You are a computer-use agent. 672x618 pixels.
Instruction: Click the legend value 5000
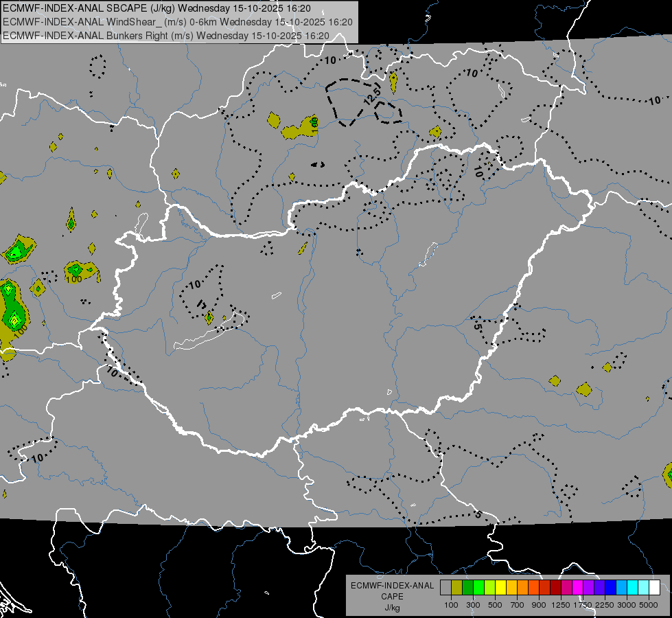[649, 605]
